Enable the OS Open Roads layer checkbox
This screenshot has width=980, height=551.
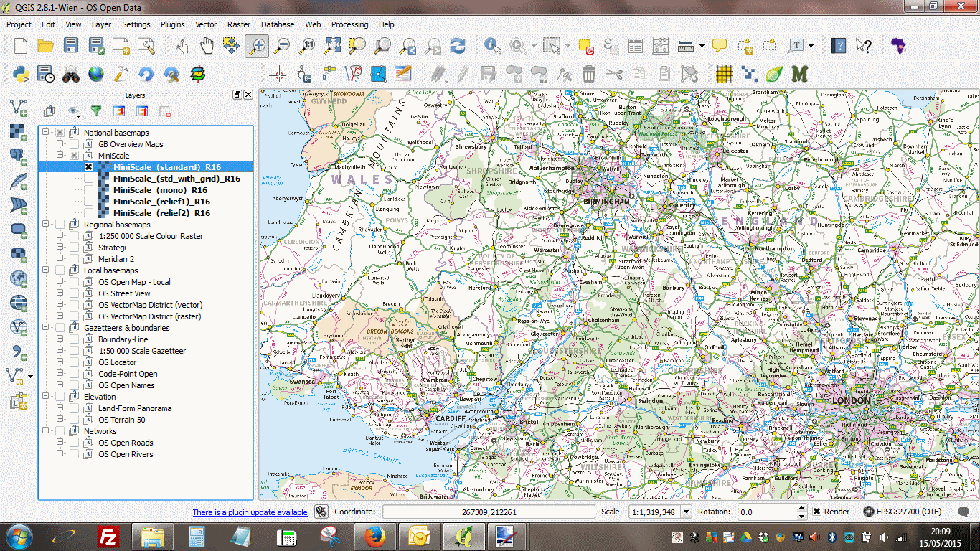[x=74, y=443]
